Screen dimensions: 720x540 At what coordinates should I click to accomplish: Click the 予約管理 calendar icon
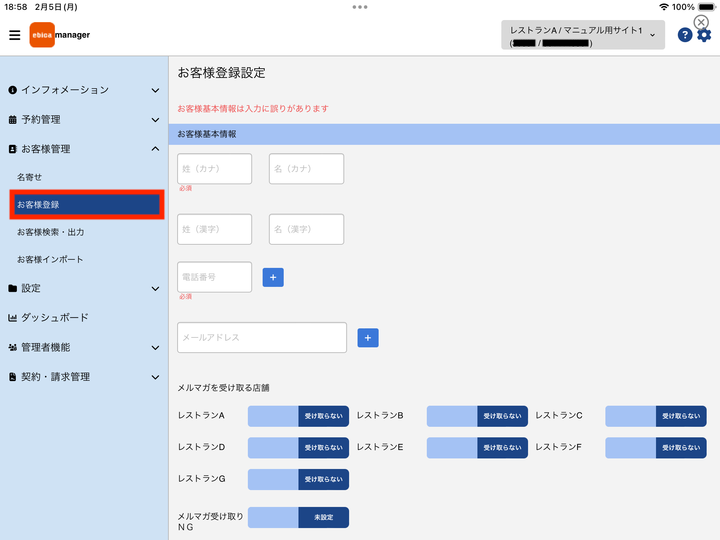[x=12, y=120]
